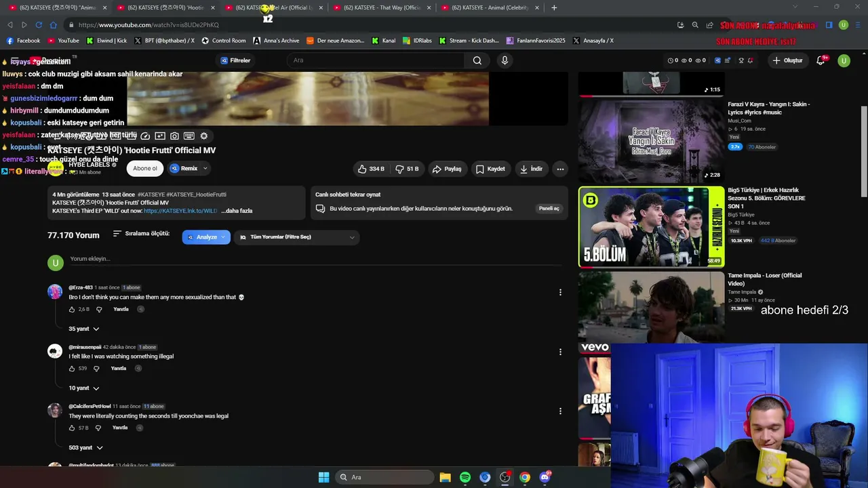
Task: Click the screenshot camera icon on player
Action: click(174, 136)
